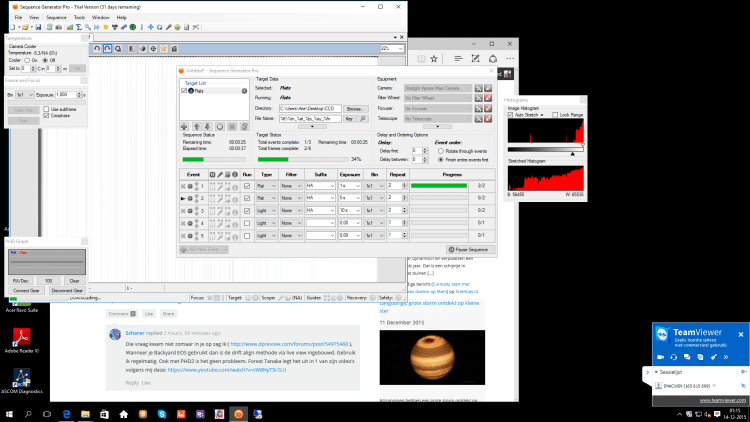Enable Run checkbox for event 4
Viewport: 750px width, 422px height.
coord(247,223)
